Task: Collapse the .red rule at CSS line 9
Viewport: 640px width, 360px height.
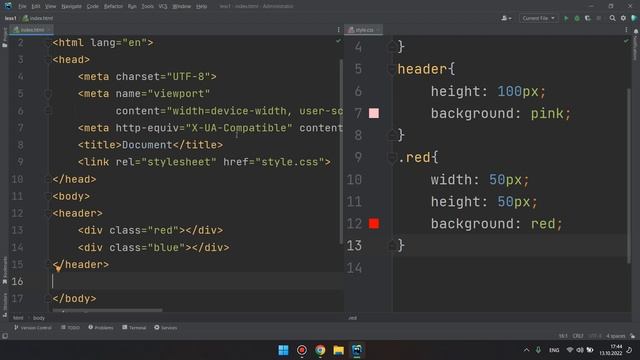Action: [x=391, y=158]
